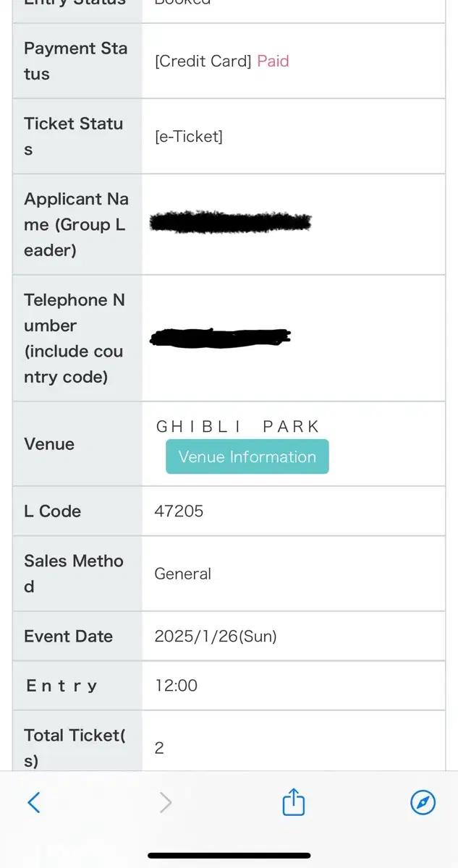
Task: Tap the home indicator bar at bottom
Action: click(229, 855)
